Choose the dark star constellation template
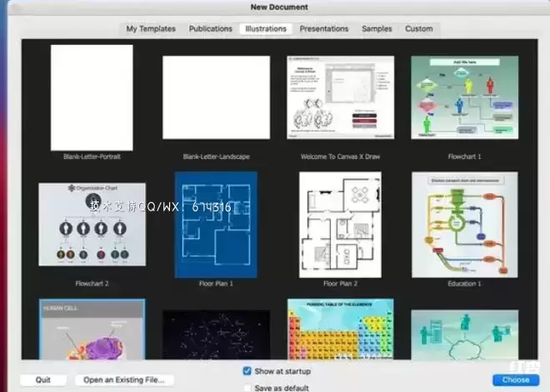550x392 pixels. pyautogui.click(x=216, y=333)
